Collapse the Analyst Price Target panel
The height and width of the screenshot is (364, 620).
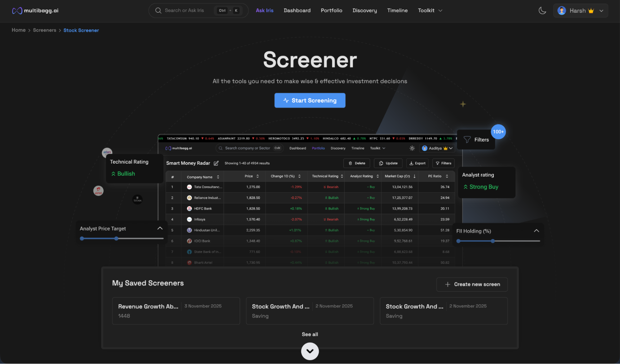pos(160,228)
